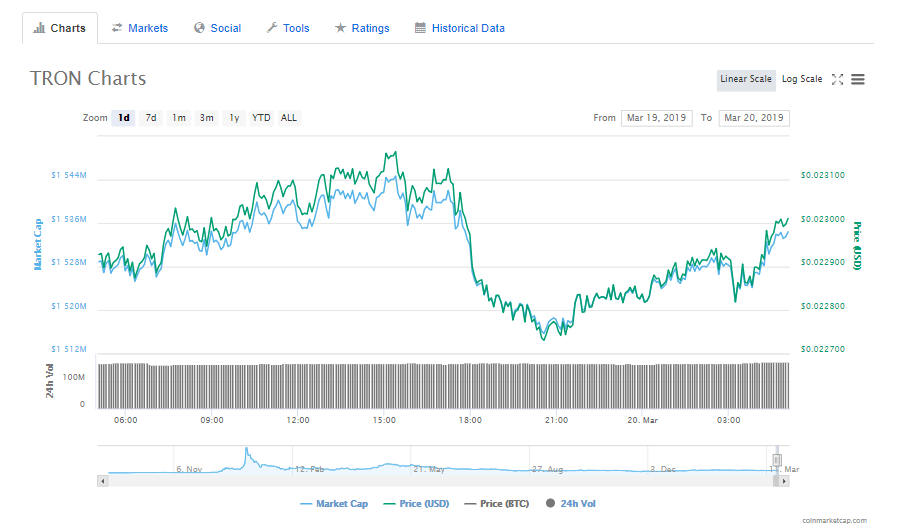Click the 20. Mar axis label
Viewport: 907px width, 526px height.
coord(642,420)
